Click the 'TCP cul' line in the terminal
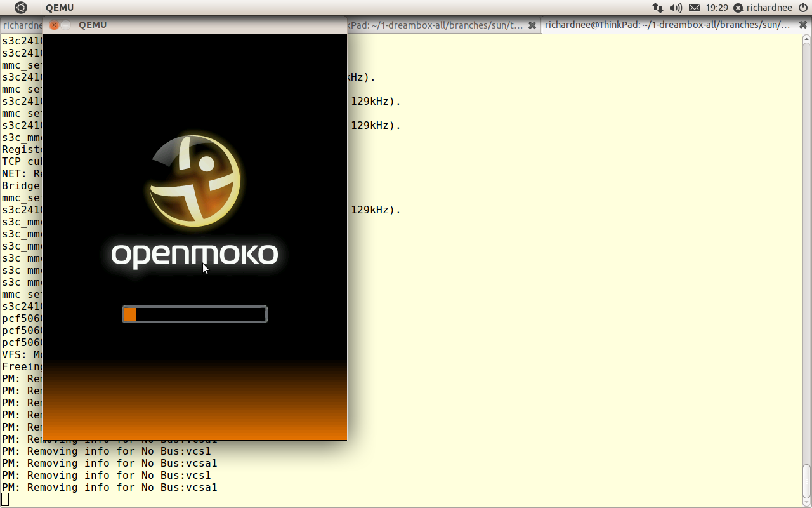Screen dimensions: 812x508 pos(22,162)
